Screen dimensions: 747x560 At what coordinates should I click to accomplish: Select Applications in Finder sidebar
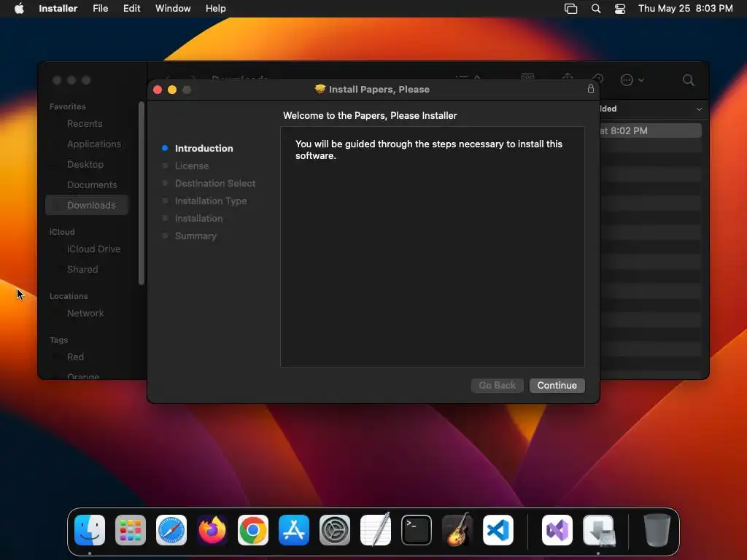94,144
